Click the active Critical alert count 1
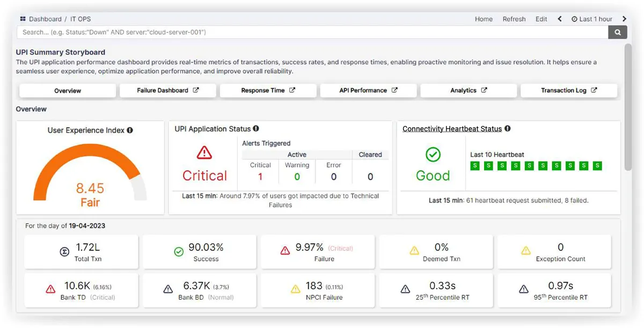 [x=260, y=177]
